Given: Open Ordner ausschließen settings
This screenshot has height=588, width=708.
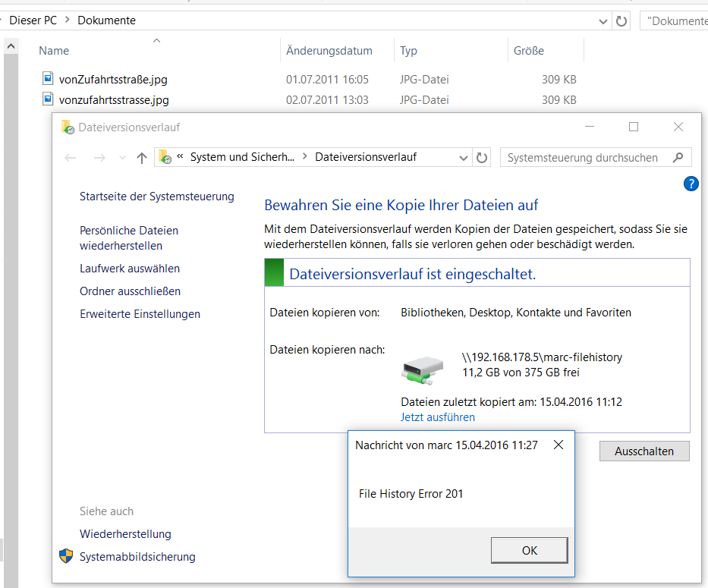Looking at the screenshot, I should tap(130, 291).
